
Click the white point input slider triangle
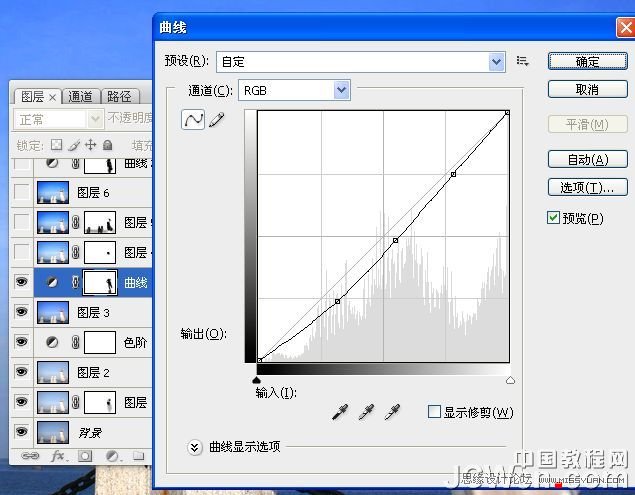[510, 380]
